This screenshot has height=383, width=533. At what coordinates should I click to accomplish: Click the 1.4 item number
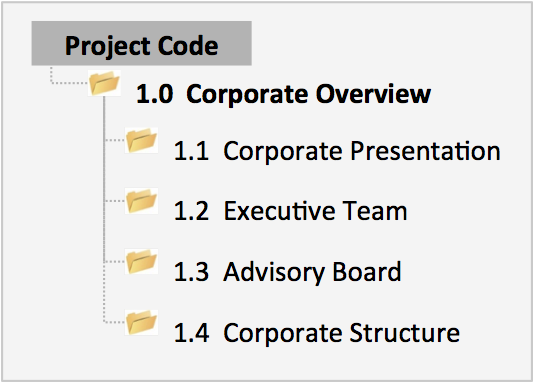pos(191,333)
